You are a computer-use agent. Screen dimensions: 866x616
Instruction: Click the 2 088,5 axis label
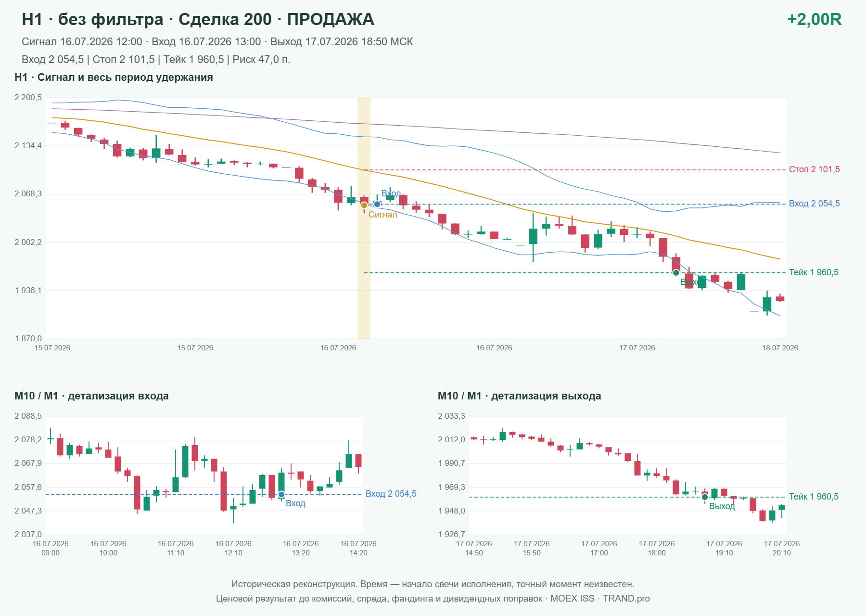pyautogui.click(x=28, y=416)
